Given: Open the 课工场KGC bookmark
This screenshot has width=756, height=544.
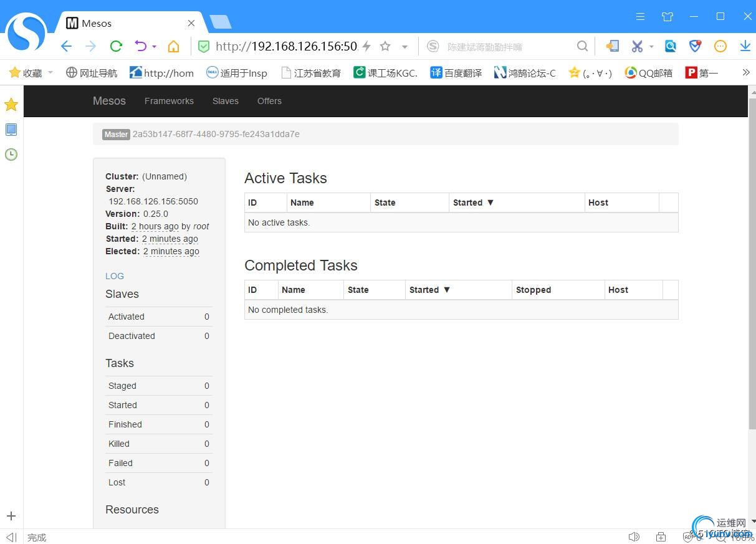Looking at the screenshot, I should [x=385, y=73].
